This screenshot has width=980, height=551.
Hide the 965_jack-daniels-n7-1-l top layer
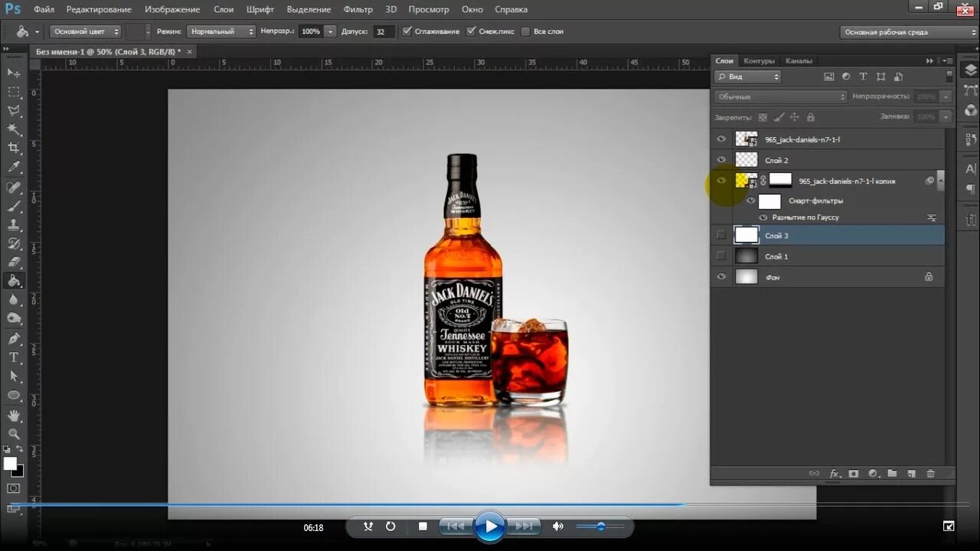click(721, 139)
